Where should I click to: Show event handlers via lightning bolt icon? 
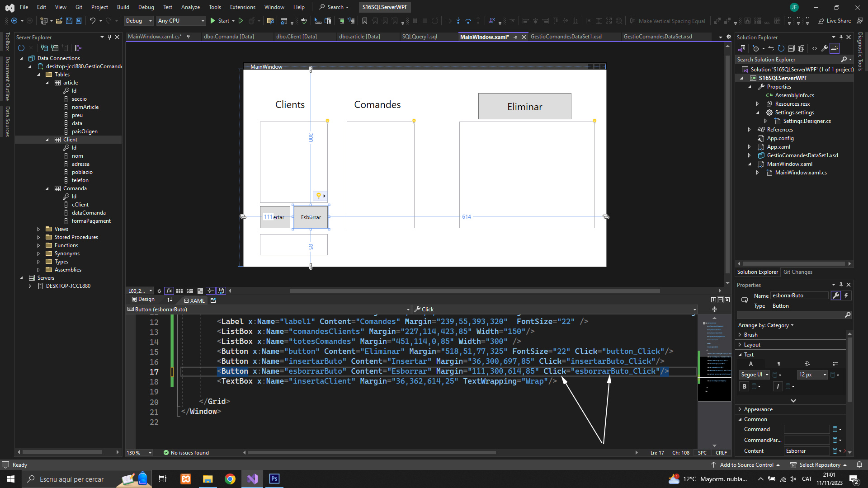click(x=846, y=296)
